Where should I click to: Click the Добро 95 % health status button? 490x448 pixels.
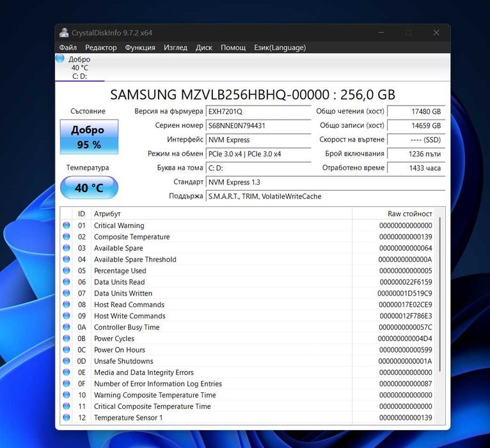89,137
